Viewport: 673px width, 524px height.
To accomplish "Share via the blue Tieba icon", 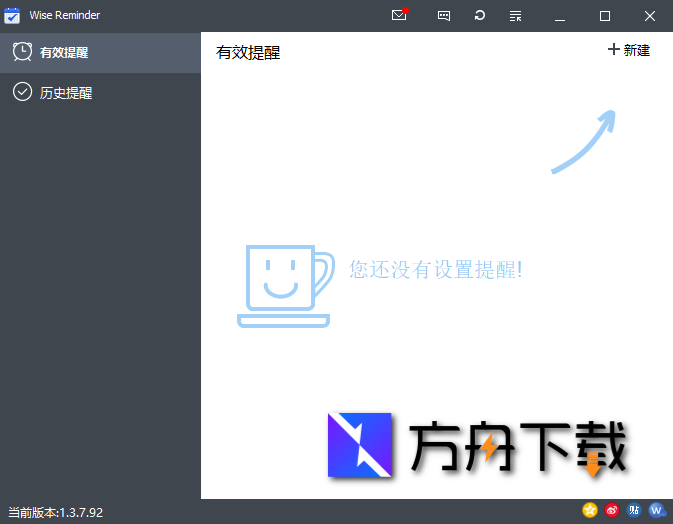I will tap(634, 510).
